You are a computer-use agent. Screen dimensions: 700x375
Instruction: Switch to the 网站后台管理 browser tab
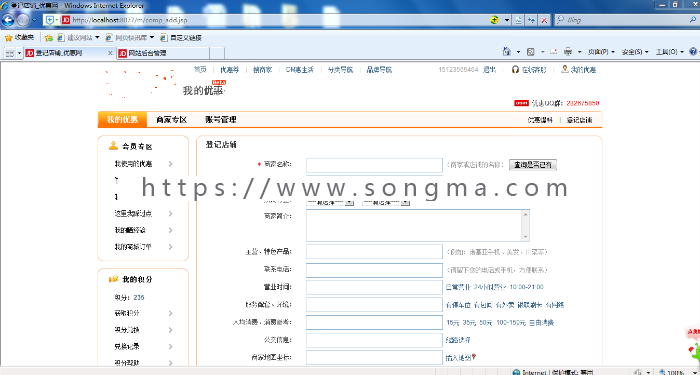(162, 53)
